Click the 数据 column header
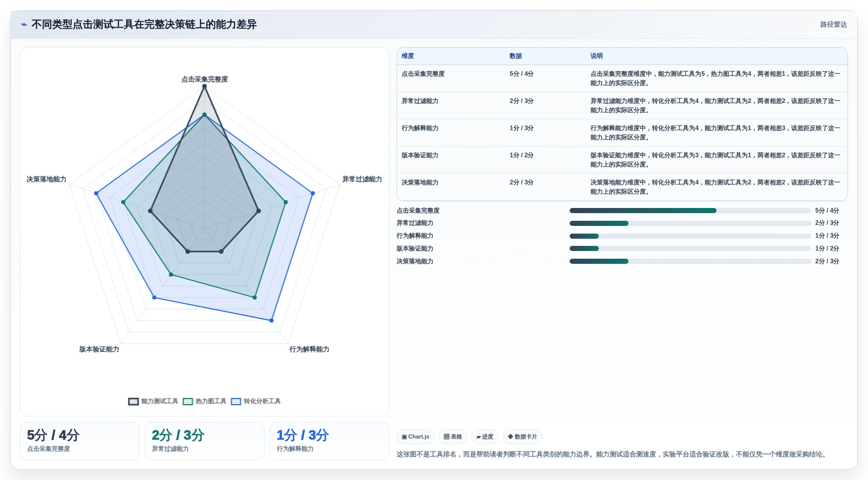The width and height of the screenshot is (868, 480). click(x=516, y=56)
